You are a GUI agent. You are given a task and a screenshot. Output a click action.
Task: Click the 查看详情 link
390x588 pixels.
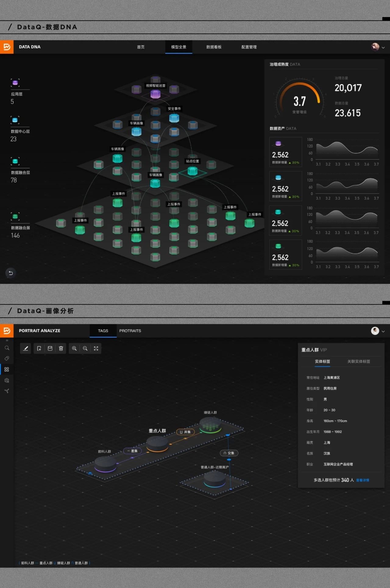[363, 480]
